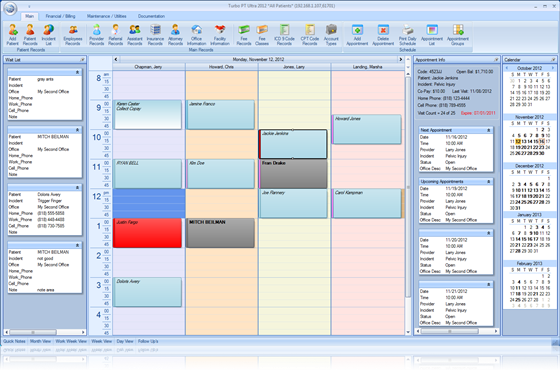Open the Incident List icon
560x375 pixels.
[49, 35]
